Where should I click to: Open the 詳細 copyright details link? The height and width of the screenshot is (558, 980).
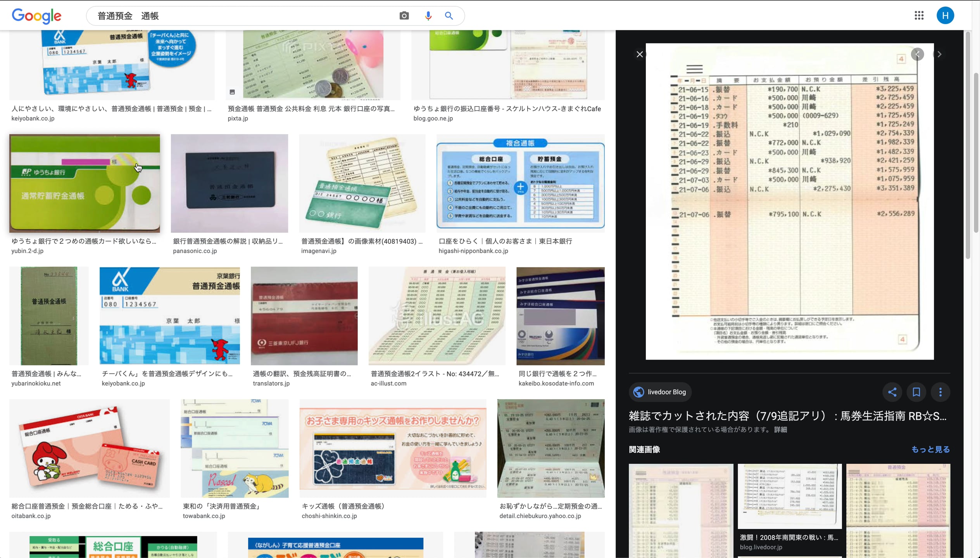780,429
